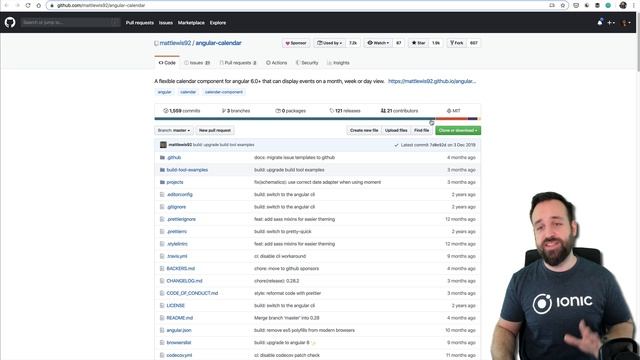Reload the page with the refresh icon
640x360 pixels.
pyautogui.click(x=28, y=5)
